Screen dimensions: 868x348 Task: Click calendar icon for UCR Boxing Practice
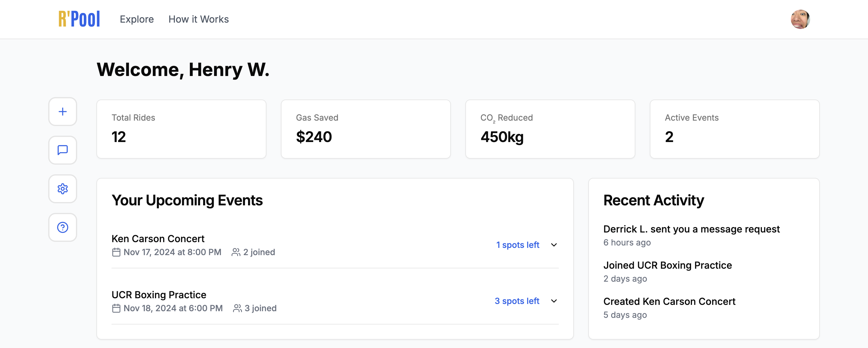point(116,308)
